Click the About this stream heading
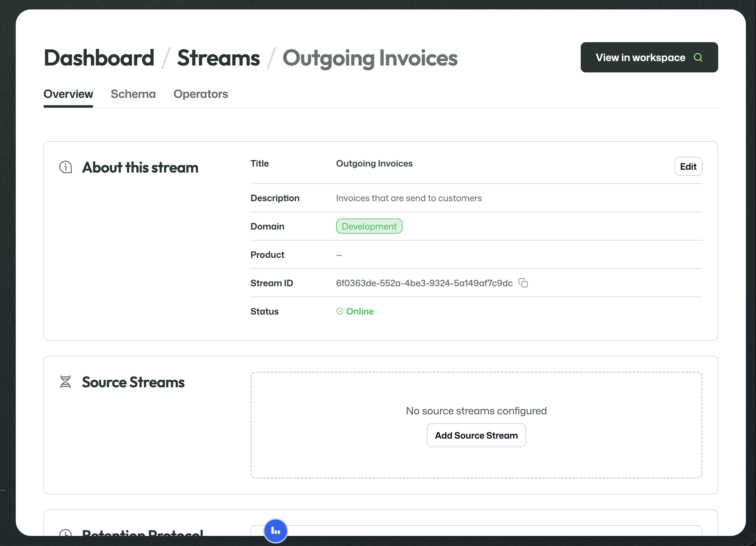 click(x=140, y=168)
